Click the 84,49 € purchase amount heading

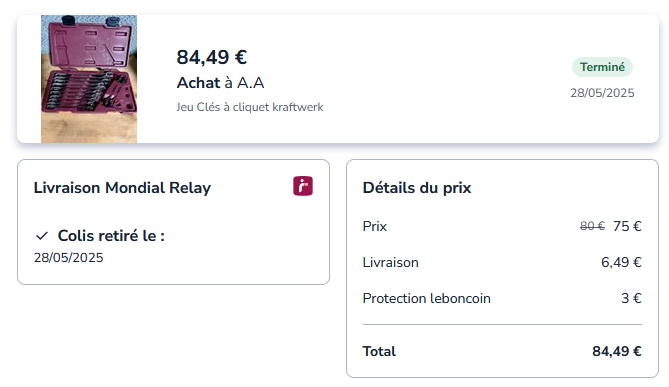pyautogui.click(x=212, y=57)
